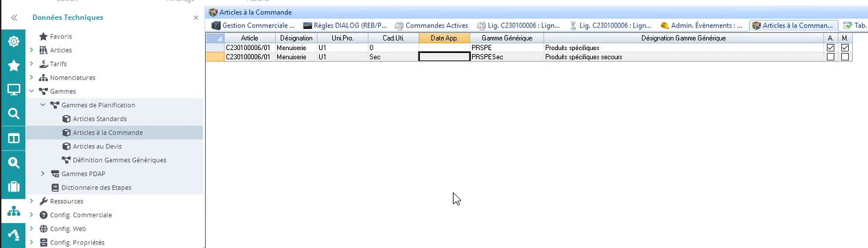Click the PRSPE gamme cell
This screenshot has height=248, width=868.
click(507, 48)
